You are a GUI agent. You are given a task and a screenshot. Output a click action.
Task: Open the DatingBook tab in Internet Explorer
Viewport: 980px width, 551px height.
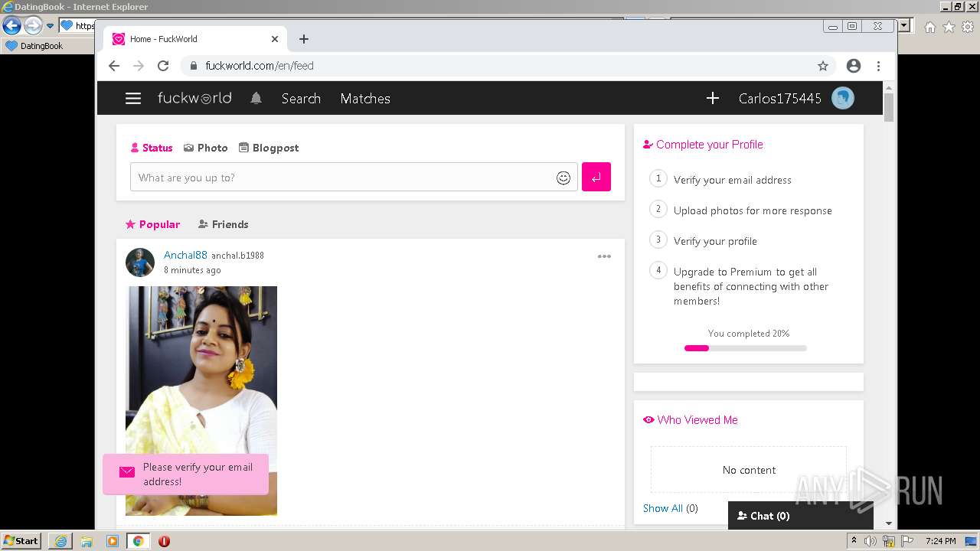point(35,46)
